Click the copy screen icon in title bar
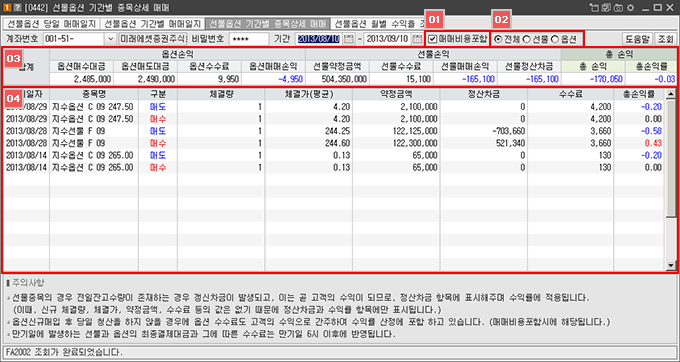The height and width of the screenshot is (362, 680). pyautogui.click(x=606, y=7)
